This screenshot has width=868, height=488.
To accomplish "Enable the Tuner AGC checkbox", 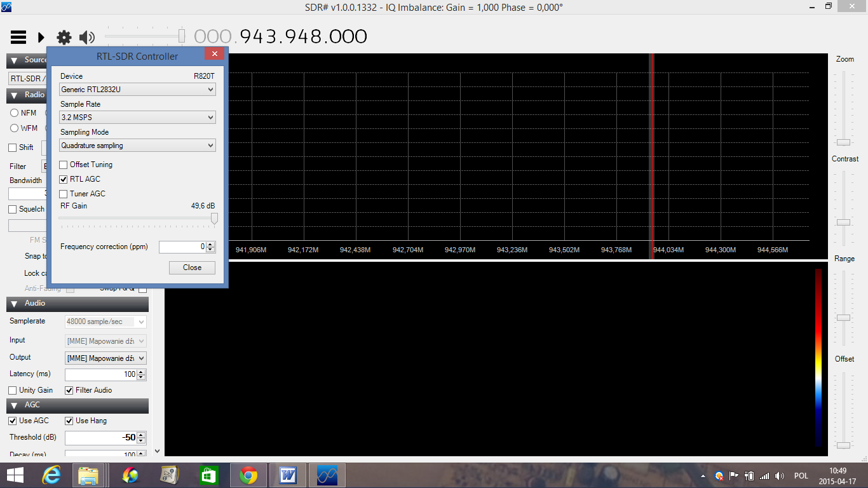I will coord(64,194).
